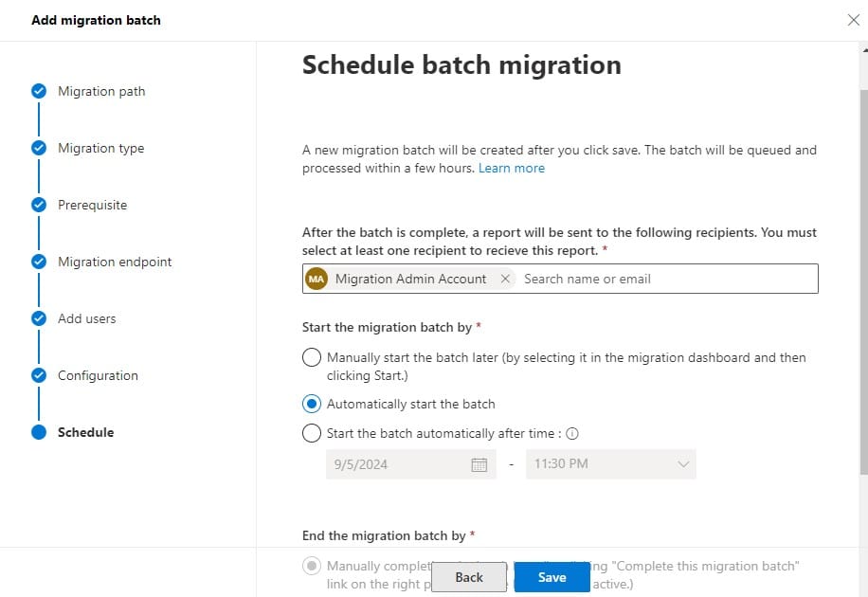The image size is (868, 597).
Task: Navigate to the Configuration step in sidebar
Action: tap(96, 375)
